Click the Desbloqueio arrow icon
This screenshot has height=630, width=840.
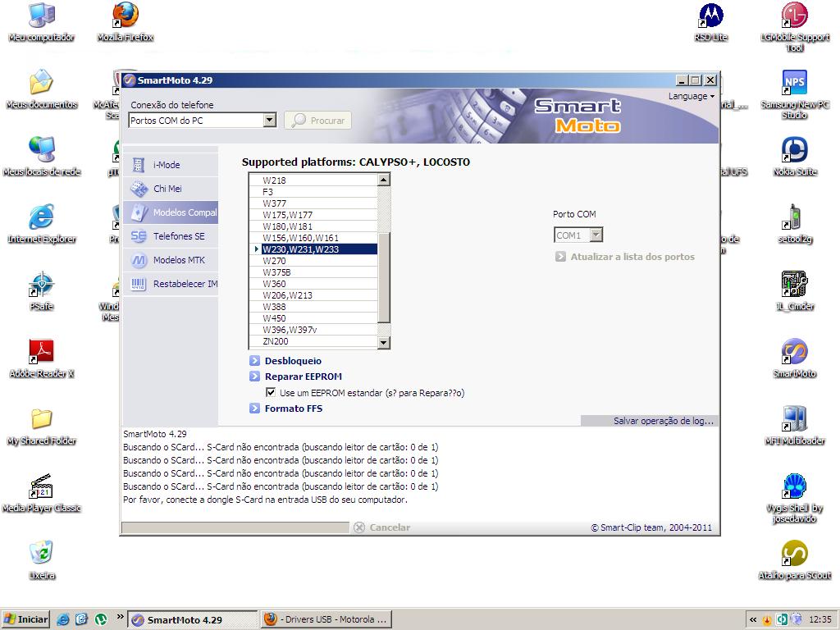[254, 361]
